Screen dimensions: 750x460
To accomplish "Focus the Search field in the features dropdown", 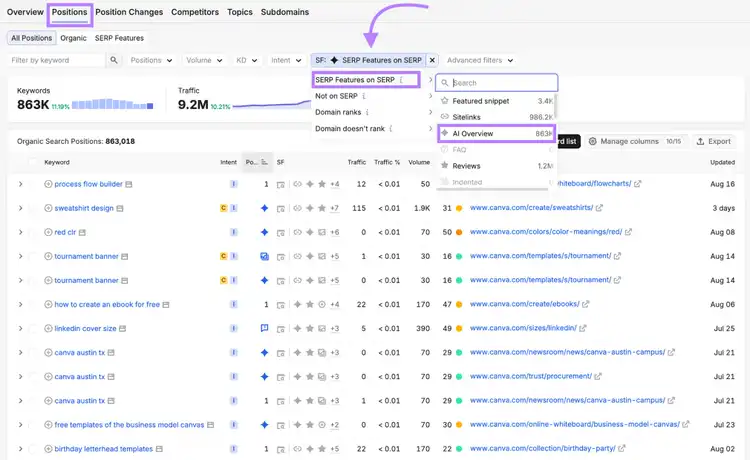I will coord(496,83).
